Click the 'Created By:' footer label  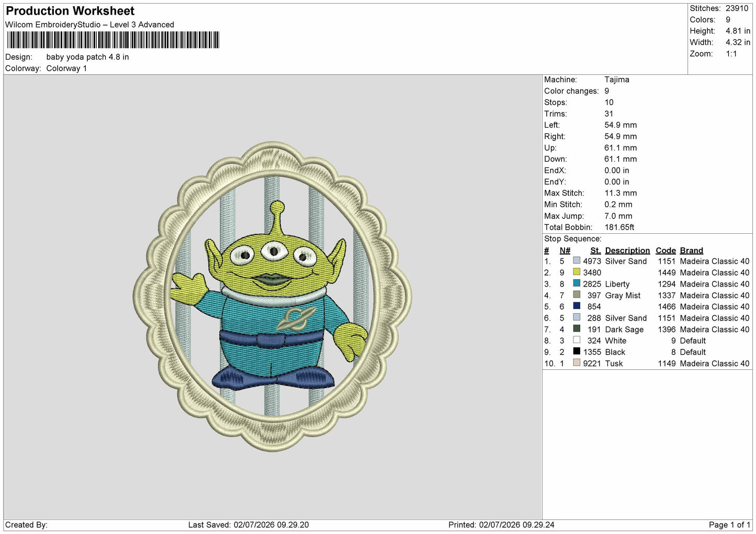[26, 525]
